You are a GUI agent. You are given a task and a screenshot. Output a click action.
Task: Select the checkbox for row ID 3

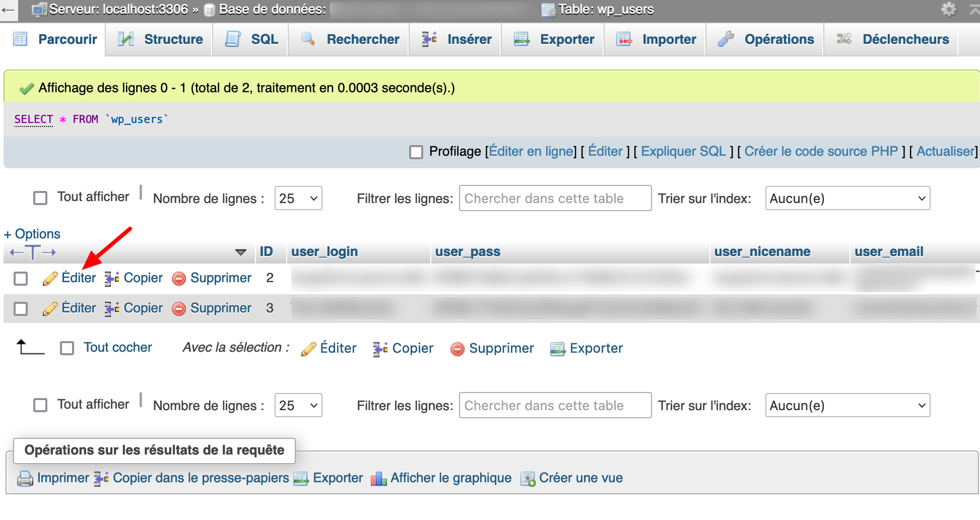click(21, 308)
